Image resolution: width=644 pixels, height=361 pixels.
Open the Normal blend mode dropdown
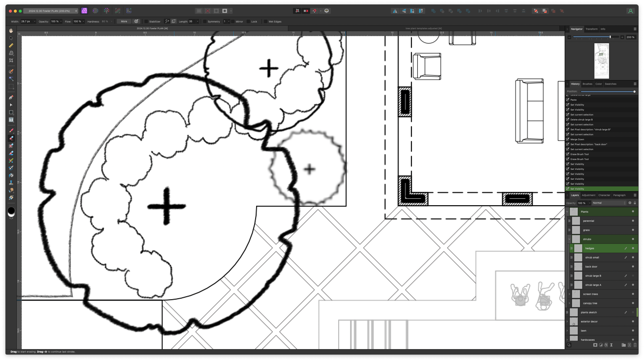pyautogui.click(x=609, y=203)
